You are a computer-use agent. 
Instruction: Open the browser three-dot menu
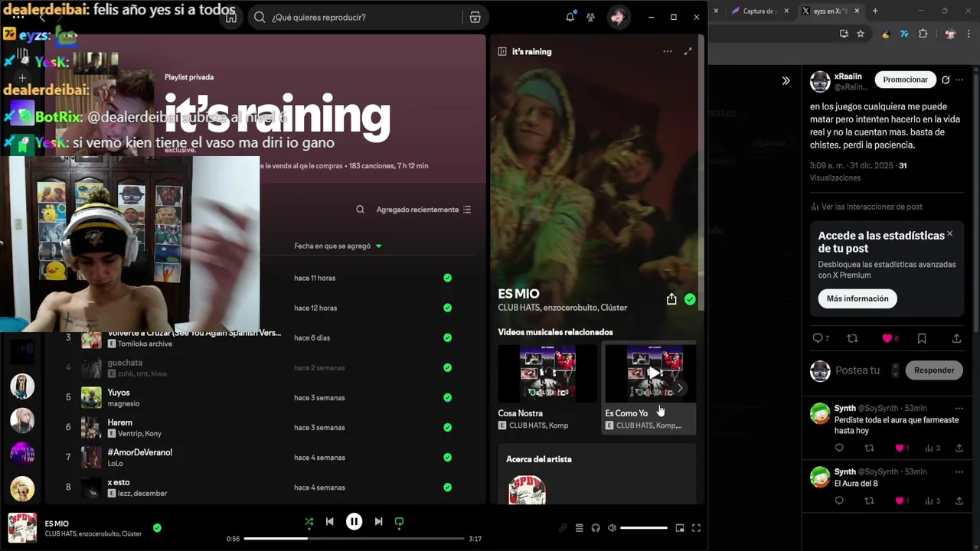coord(970,34)
